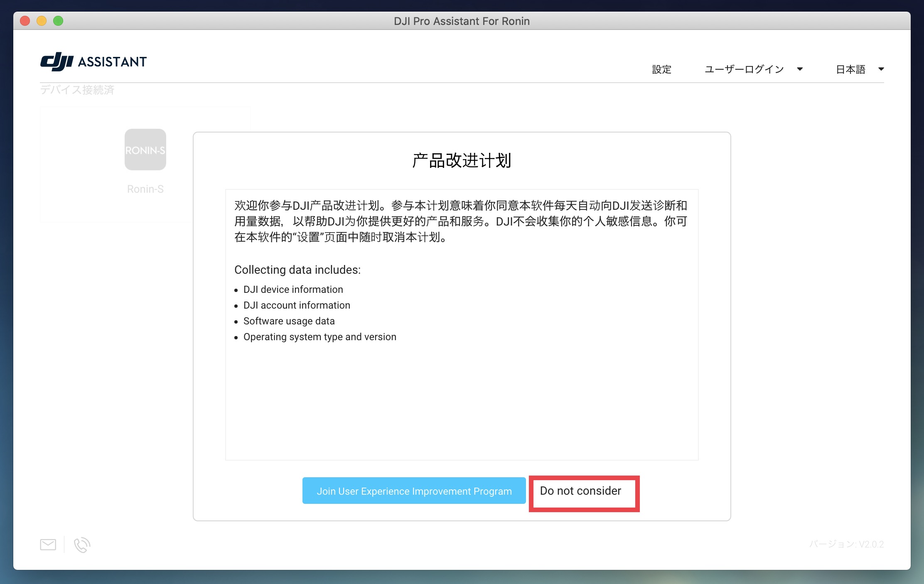Screen dimensions: 924x584
Task: Maximize the window with green button
Action: click(x=58, y=21)
